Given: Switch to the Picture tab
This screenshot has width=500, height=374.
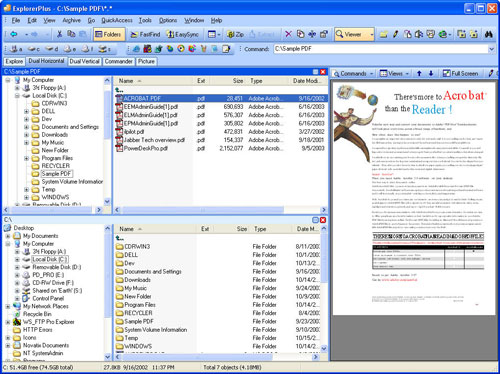Looking at the screenshot, I should [x=146, y=61].
